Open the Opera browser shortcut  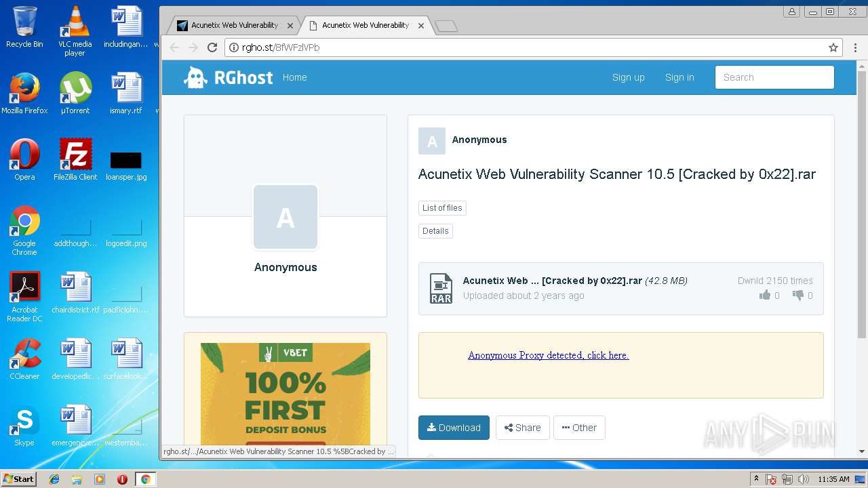pyautogui.click(x=24, y=160)
